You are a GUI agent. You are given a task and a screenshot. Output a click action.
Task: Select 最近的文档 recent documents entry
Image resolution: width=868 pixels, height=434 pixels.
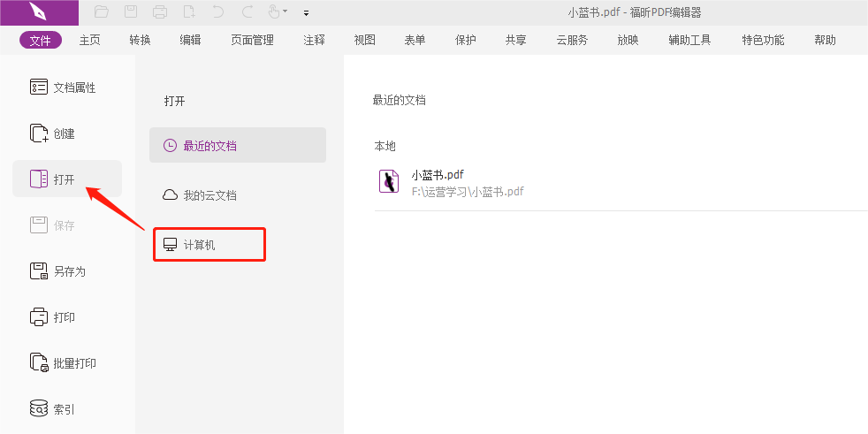coord(238,145)
